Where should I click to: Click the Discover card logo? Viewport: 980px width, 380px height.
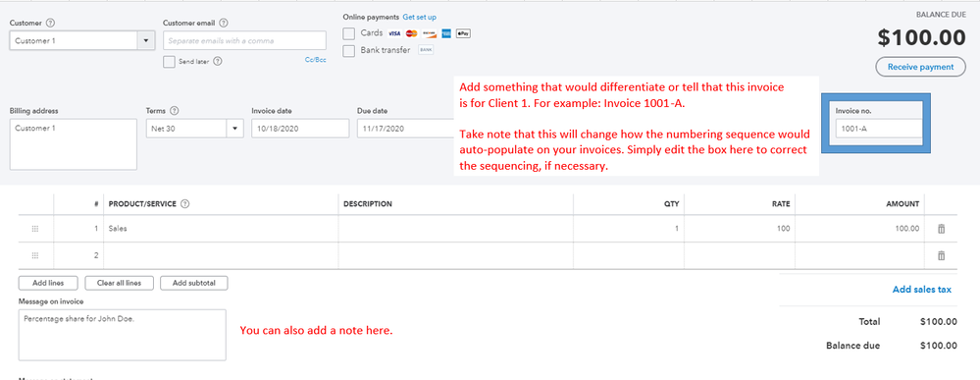429,33
